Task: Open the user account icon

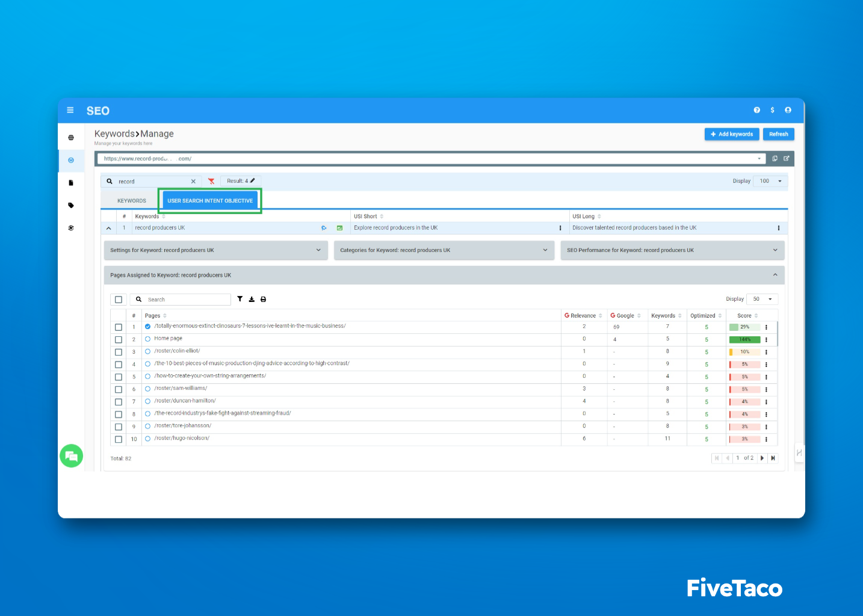Action: [788, 110]
